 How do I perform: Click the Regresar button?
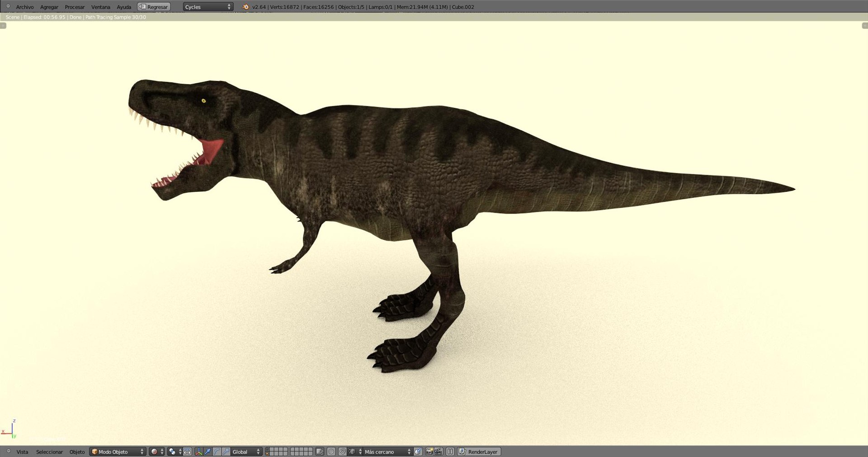[154, 7]
